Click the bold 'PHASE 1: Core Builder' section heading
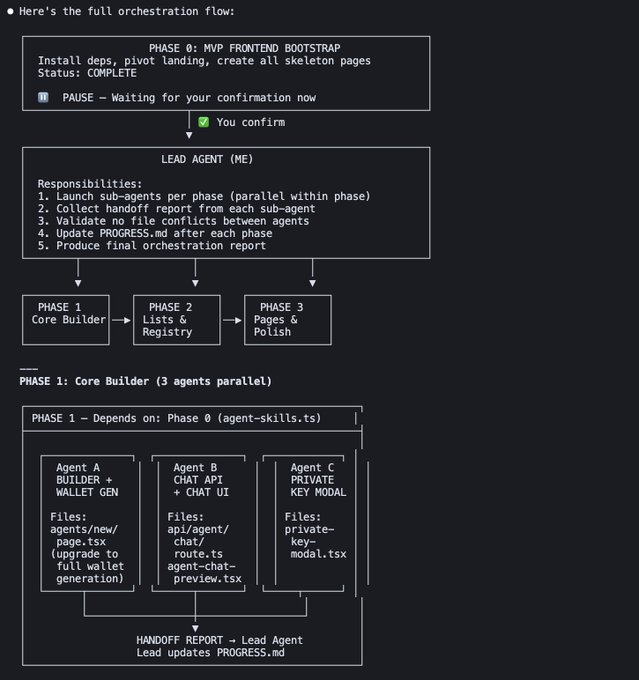 click(145, 381)
